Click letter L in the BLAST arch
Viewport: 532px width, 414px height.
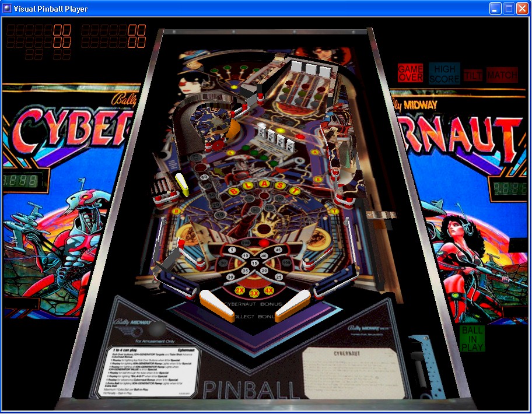(x=248, y=186)
